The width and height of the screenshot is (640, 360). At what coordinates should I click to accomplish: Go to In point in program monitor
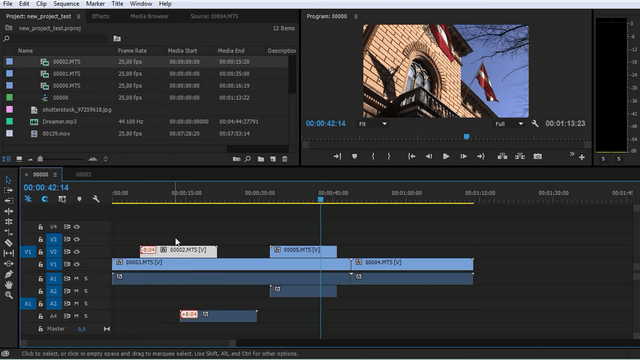tap(411, 156)
